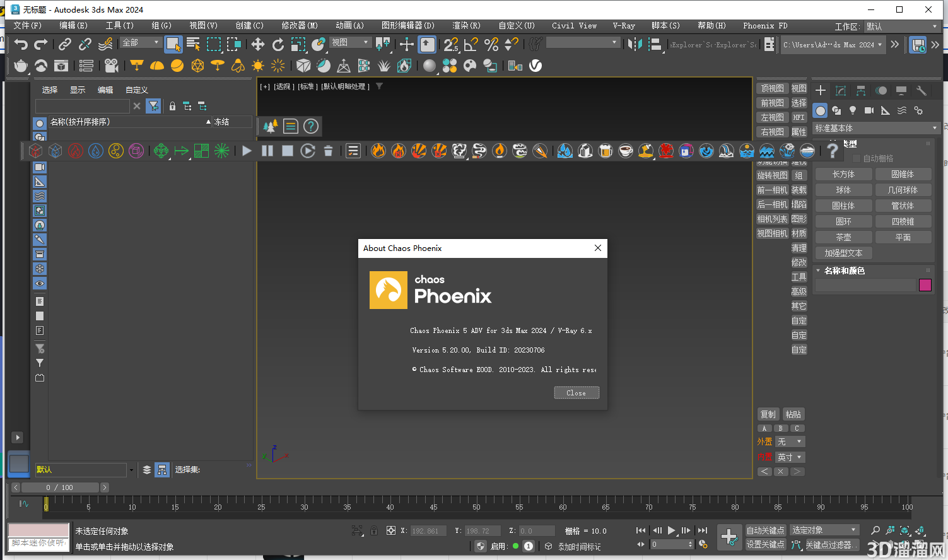
Task: Select the Cameras creation icon
Action: pos(869,110)
